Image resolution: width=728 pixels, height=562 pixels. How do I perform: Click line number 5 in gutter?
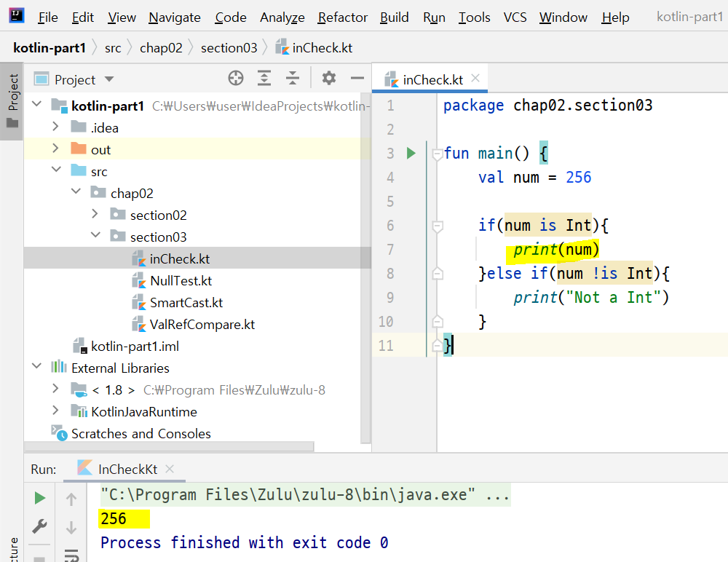tap(390, 202)
